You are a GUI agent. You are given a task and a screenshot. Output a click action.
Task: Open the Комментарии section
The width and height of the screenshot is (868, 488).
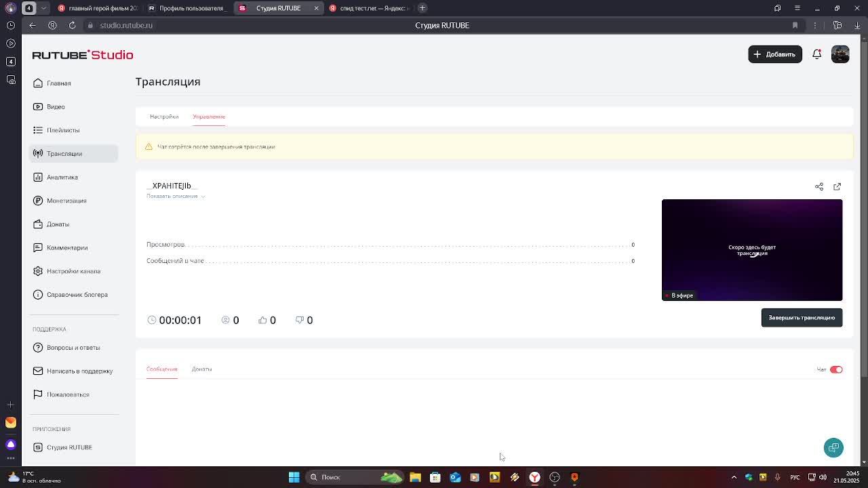(73, 247)
